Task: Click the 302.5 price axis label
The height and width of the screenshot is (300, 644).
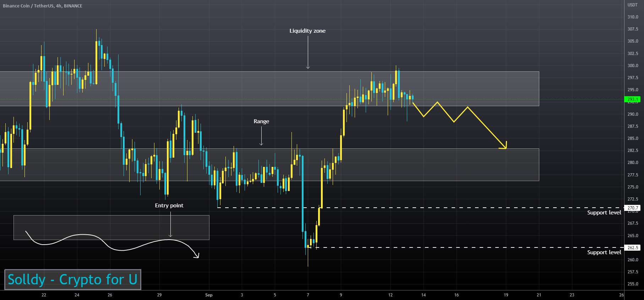Action: pos(633,54)
